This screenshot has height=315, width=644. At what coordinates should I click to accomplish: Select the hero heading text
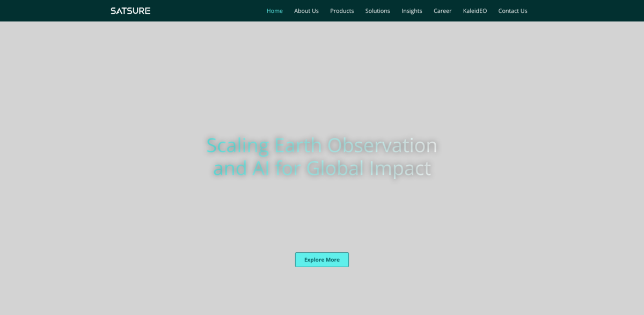pos(321,156)
